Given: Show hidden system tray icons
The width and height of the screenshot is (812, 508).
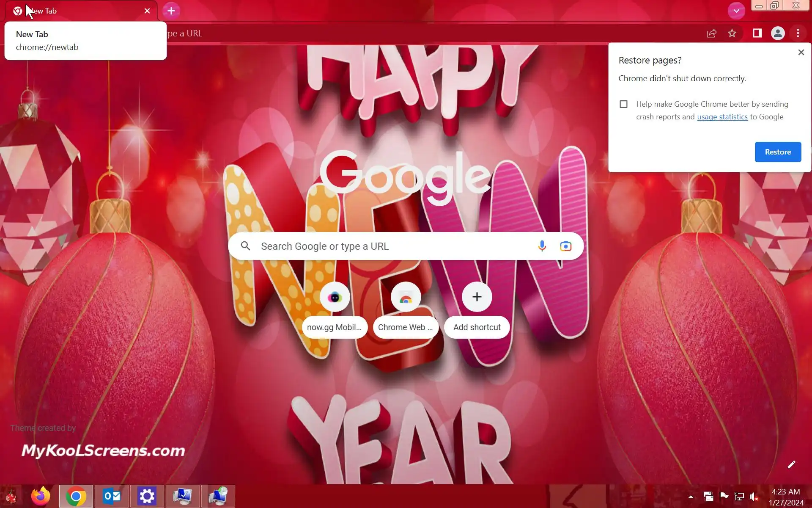Looking at the screenshot, I should click(691, 497).
